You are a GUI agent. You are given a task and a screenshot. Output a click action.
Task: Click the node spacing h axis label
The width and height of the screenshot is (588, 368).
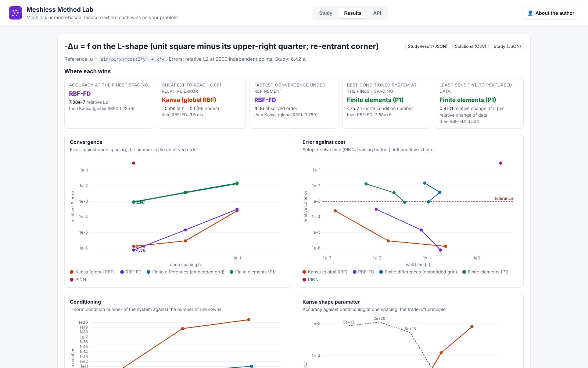click(x=185, y=265)
